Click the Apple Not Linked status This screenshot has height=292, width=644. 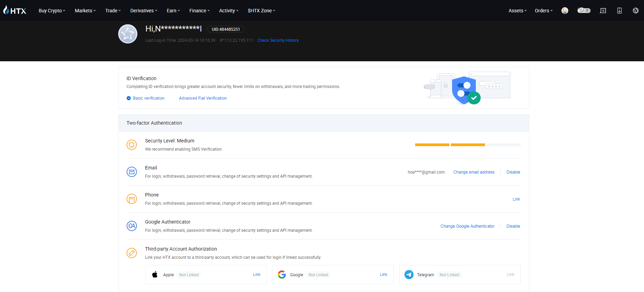(x=189, y=275)
